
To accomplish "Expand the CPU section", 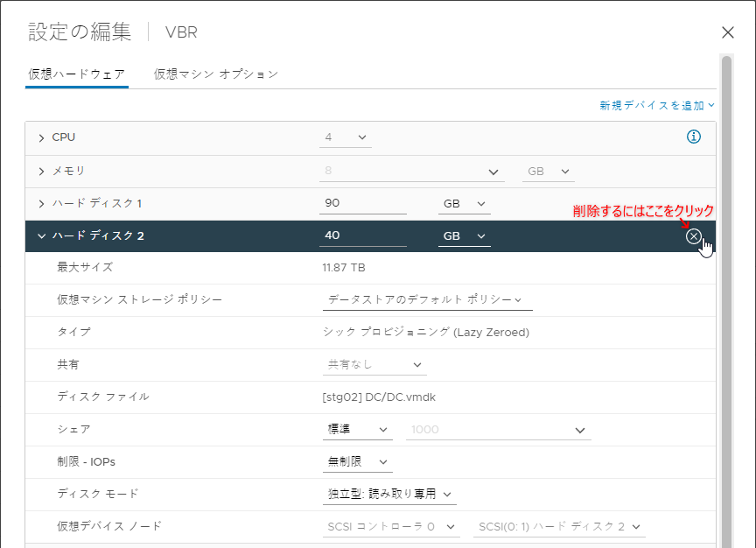I will (x=41, y=138).
